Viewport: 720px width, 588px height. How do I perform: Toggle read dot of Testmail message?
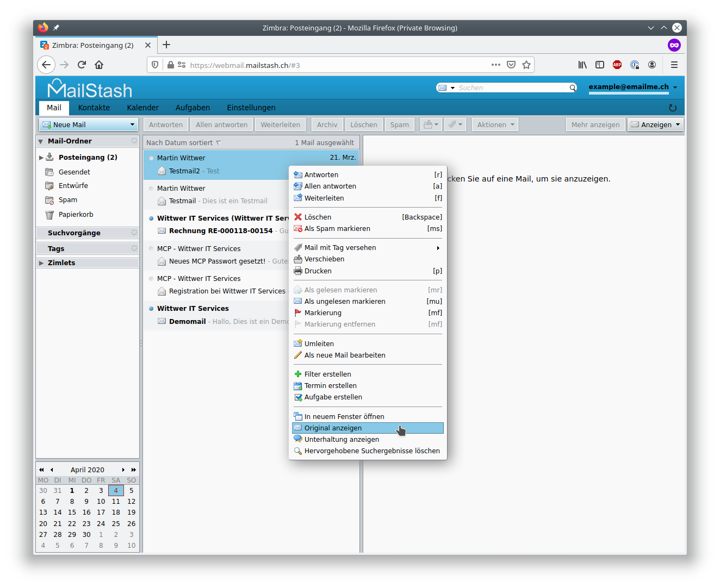(151, 189)
